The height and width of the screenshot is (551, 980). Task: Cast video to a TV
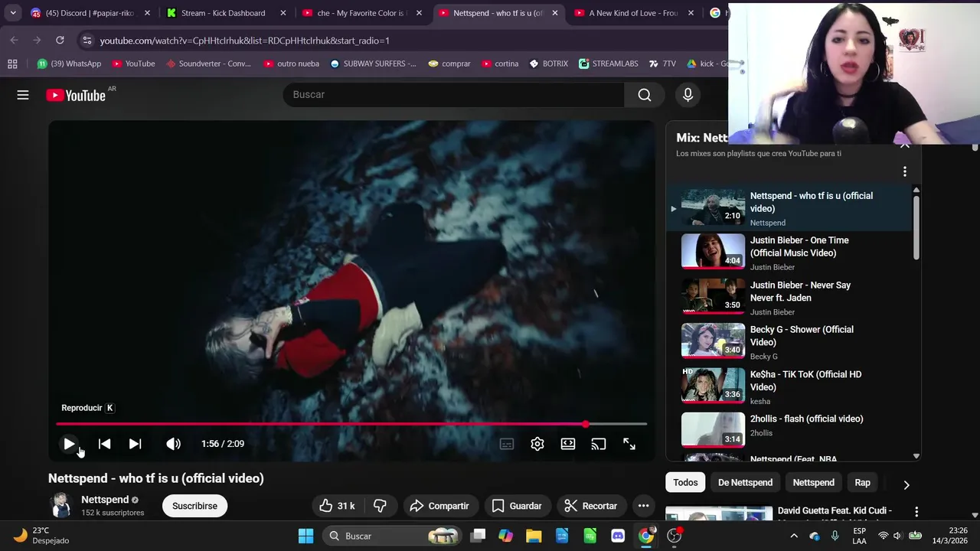coord(599,444)
